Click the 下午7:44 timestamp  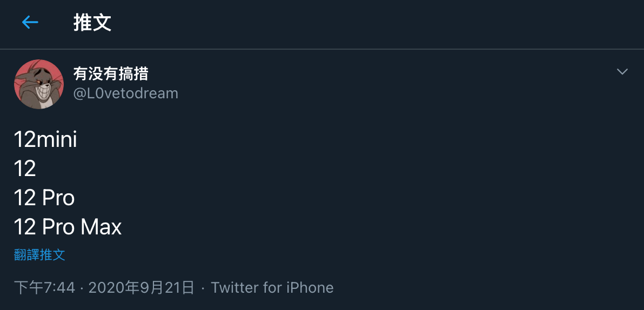(x=44, y=287)
